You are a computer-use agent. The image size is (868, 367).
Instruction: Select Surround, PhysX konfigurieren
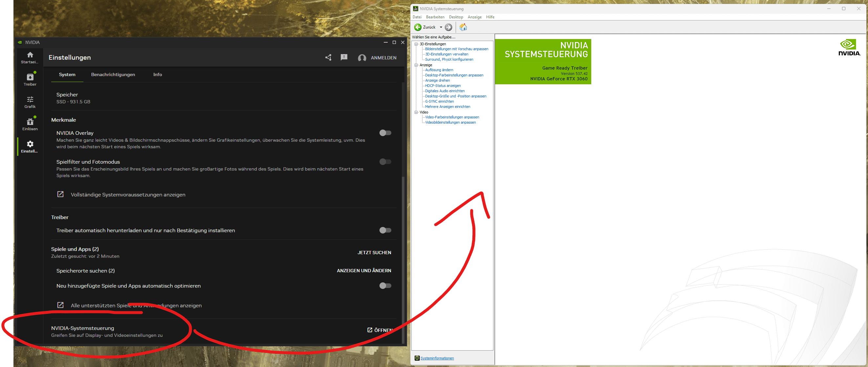(449, 60)
